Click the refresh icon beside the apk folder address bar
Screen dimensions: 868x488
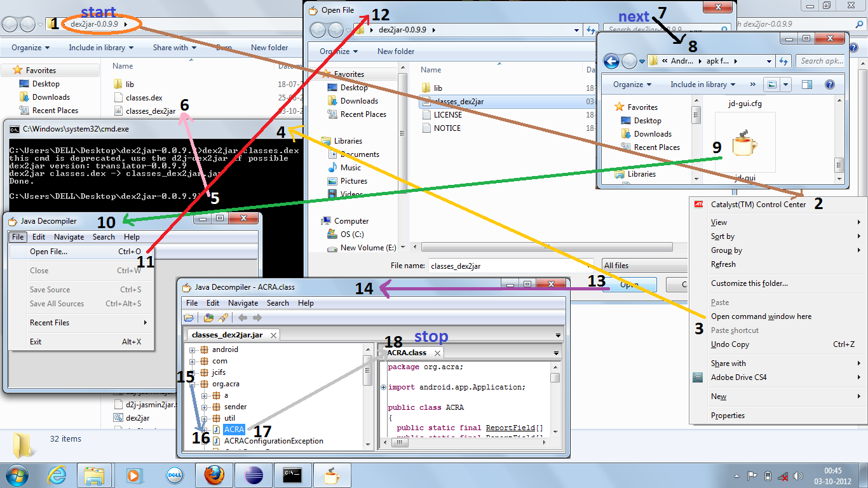783,61
